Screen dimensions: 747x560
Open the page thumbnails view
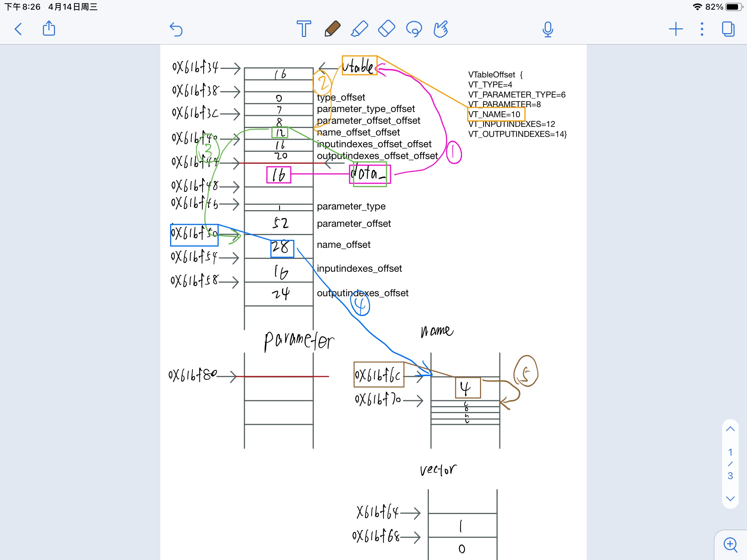[x=728, y=30]
